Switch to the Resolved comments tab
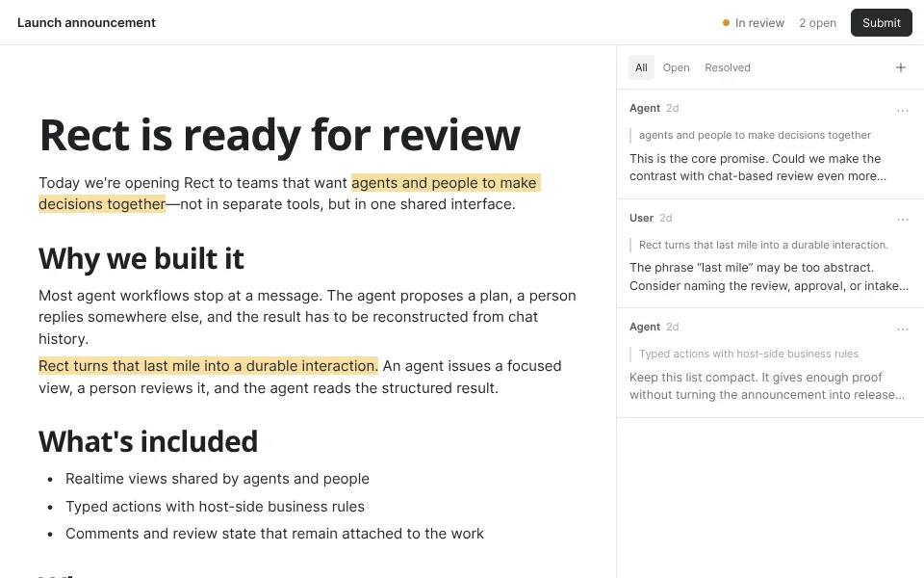This screenshot has height=578, width=924. 728,67
